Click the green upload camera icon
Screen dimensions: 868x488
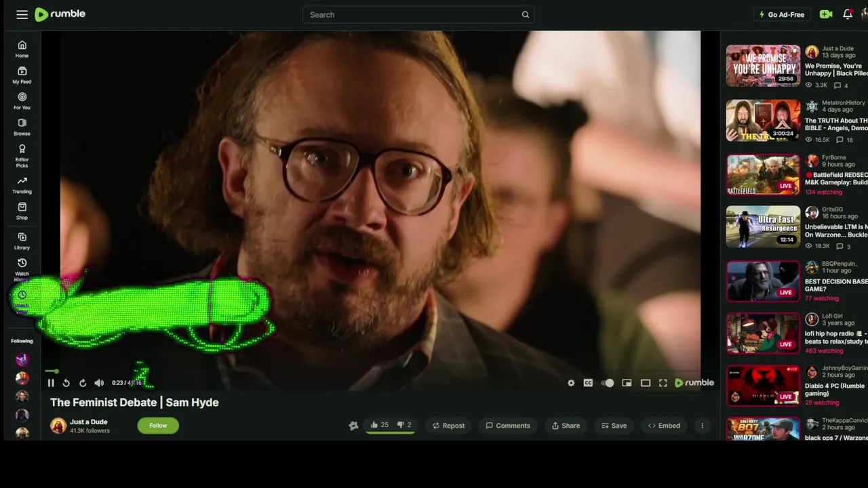click(x=826, y=14)
